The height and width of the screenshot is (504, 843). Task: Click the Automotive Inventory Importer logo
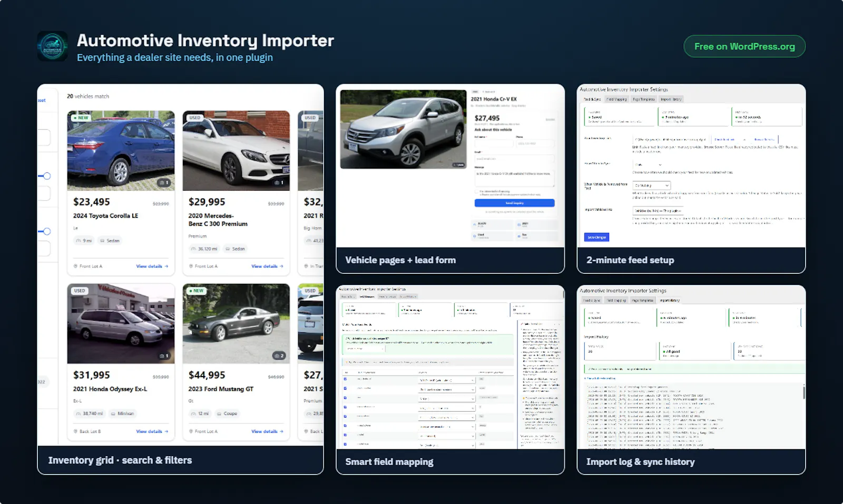click(x=52, y=46)
